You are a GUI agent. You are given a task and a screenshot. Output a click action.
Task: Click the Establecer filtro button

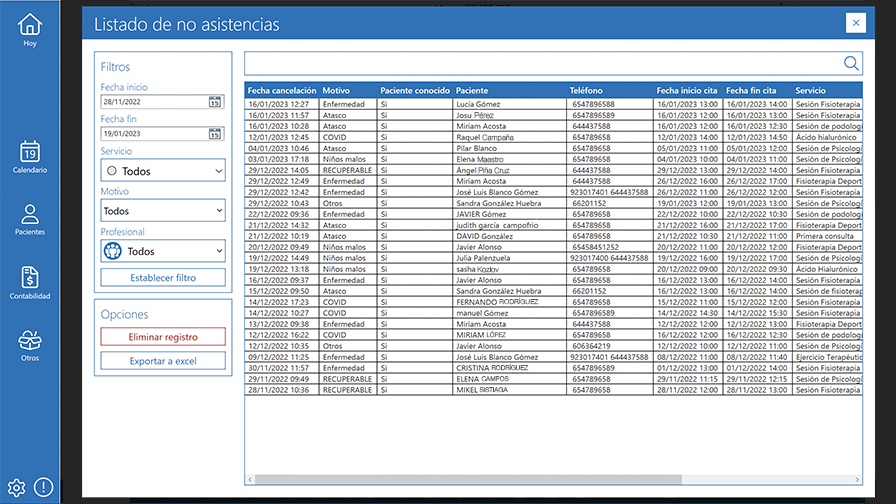point(163,278)
